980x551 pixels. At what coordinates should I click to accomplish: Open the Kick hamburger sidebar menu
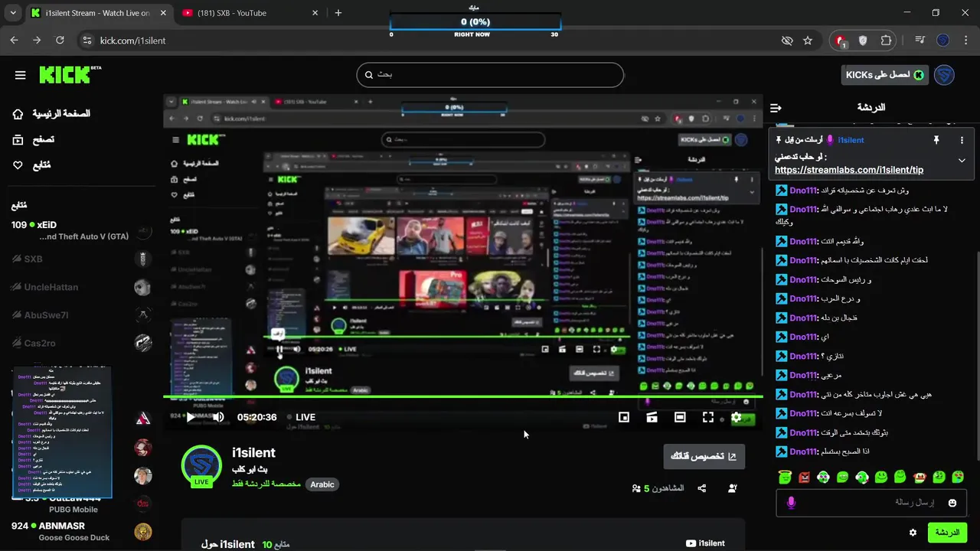[21, 75]
